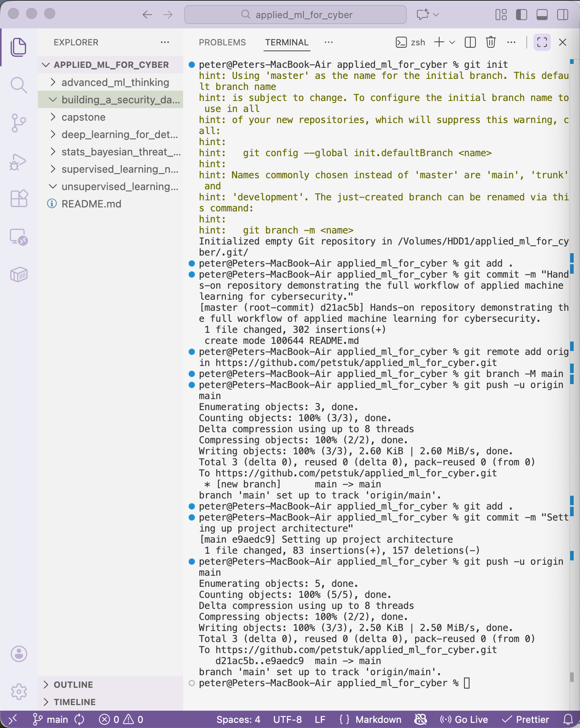Open the new terminal launch profile dropdown
Image resolution: width=580 pixels, height=728 pixels.
(x=453, y=42)
